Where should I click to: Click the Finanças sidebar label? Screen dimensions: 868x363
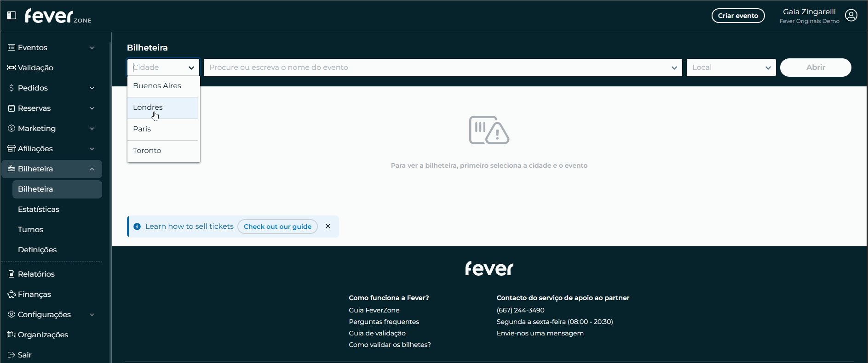(x=34, y=294)
